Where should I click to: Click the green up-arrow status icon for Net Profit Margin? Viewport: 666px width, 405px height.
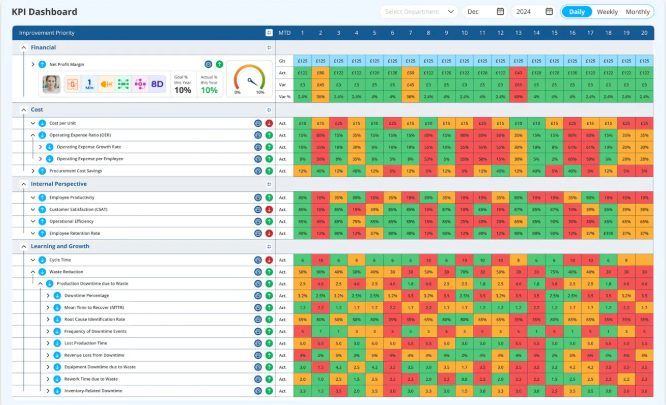coord(219,63)
